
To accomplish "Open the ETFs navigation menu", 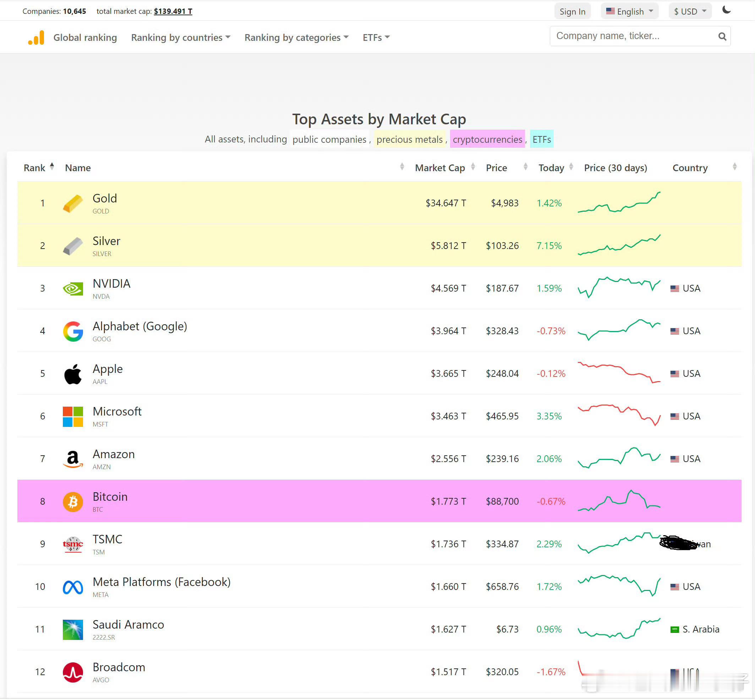I will click(x=376, y=38).
